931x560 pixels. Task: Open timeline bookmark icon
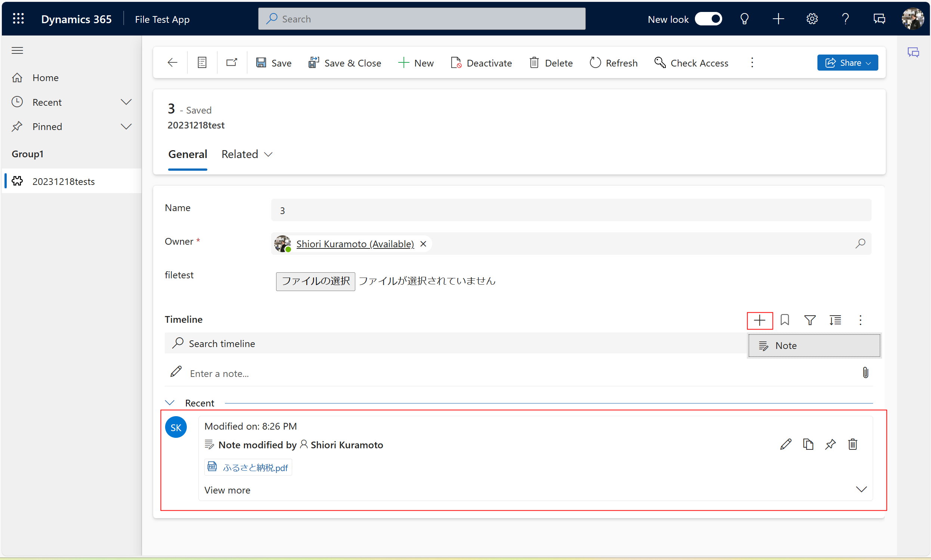point(785,320)
